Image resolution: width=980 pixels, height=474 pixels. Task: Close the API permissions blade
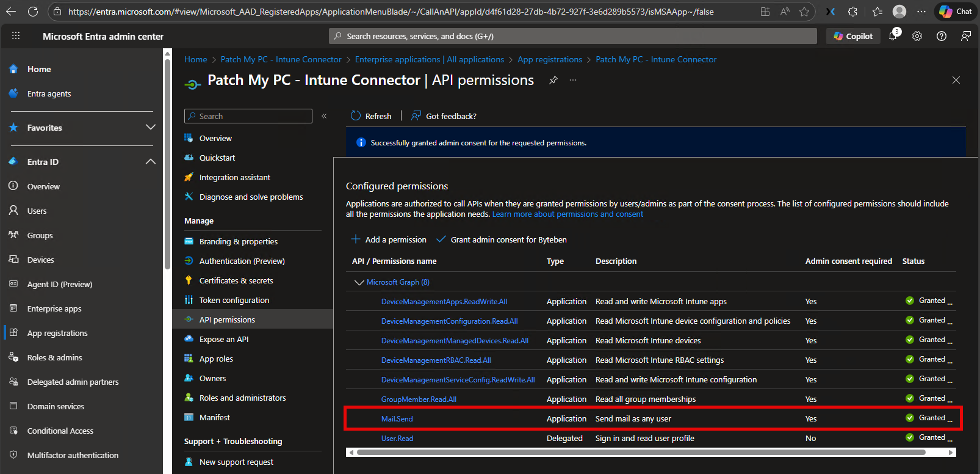coord(956,80)
